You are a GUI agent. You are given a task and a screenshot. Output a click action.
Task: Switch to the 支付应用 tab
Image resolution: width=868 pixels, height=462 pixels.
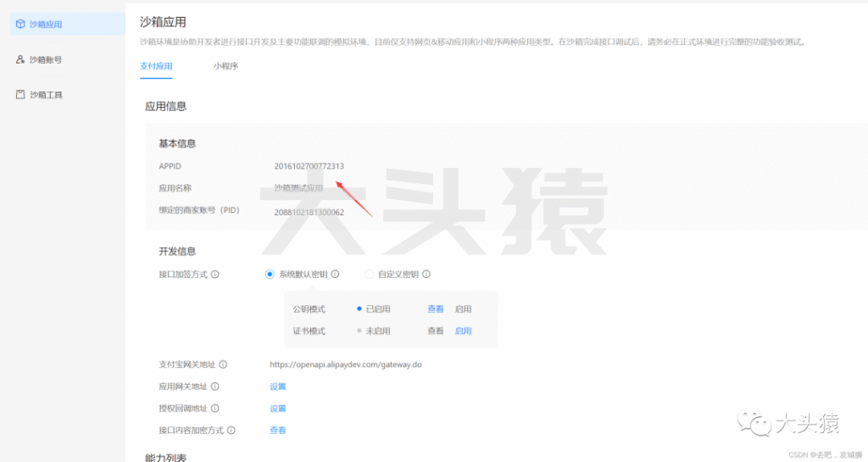(156, 66)
